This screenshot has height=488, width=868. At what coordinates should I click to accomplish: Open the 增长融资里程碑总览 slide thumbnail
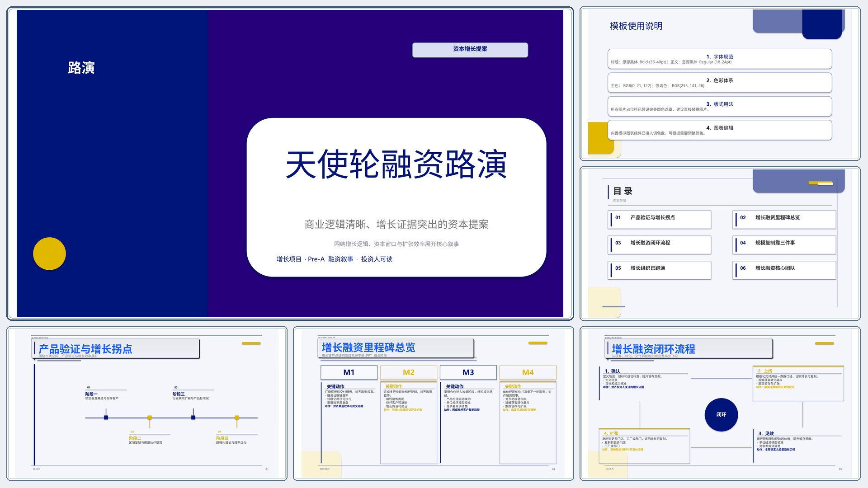click(x=433, y=404)
